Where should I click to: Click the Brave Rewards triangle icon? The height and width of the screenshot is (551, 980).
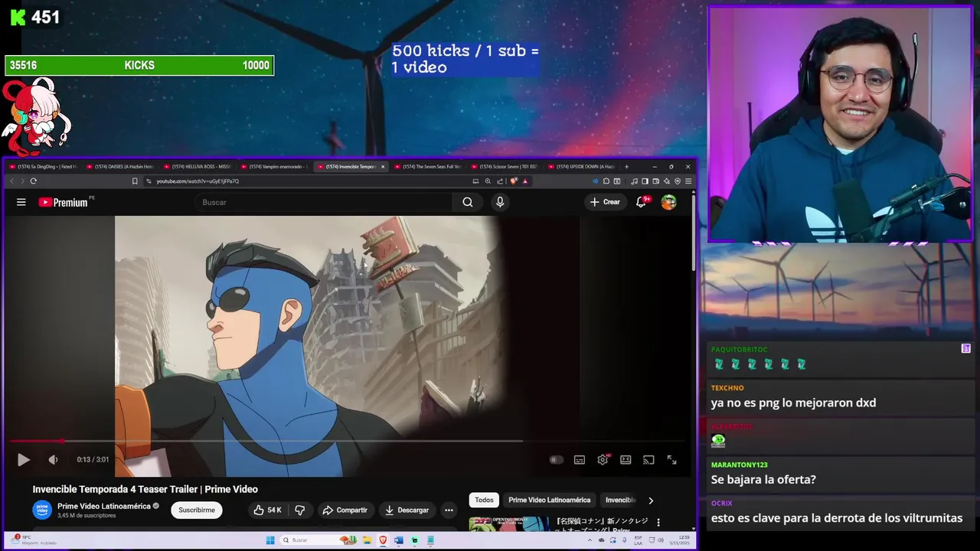[x=525, y=181]
